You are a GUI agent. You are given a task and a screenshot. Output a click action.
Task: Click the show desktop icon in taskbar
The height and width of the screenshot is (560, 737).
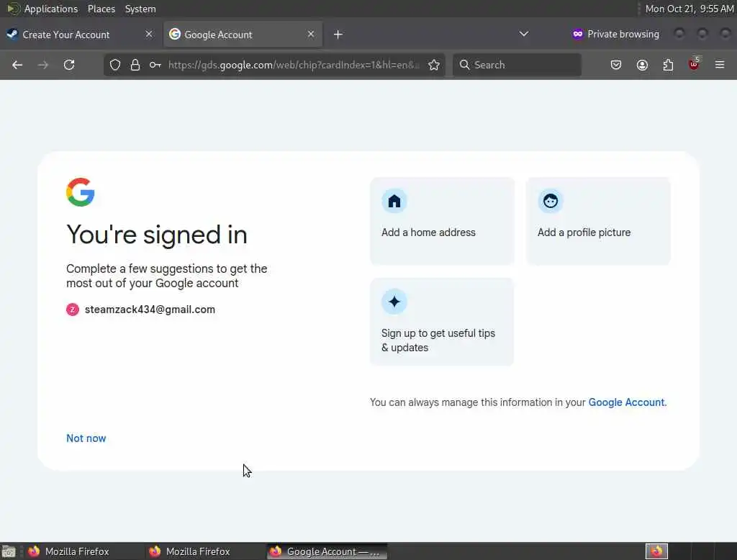9,551
